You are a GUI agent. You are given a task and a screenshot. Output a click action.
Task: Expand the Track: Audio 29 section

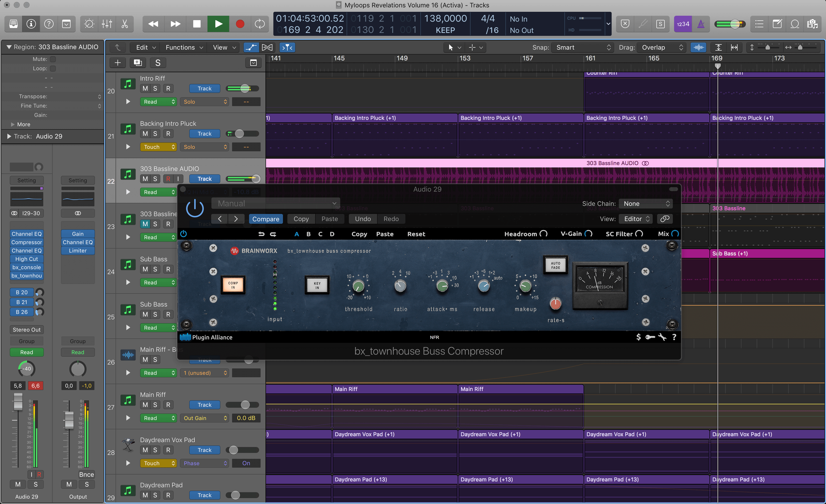point(9,136)
